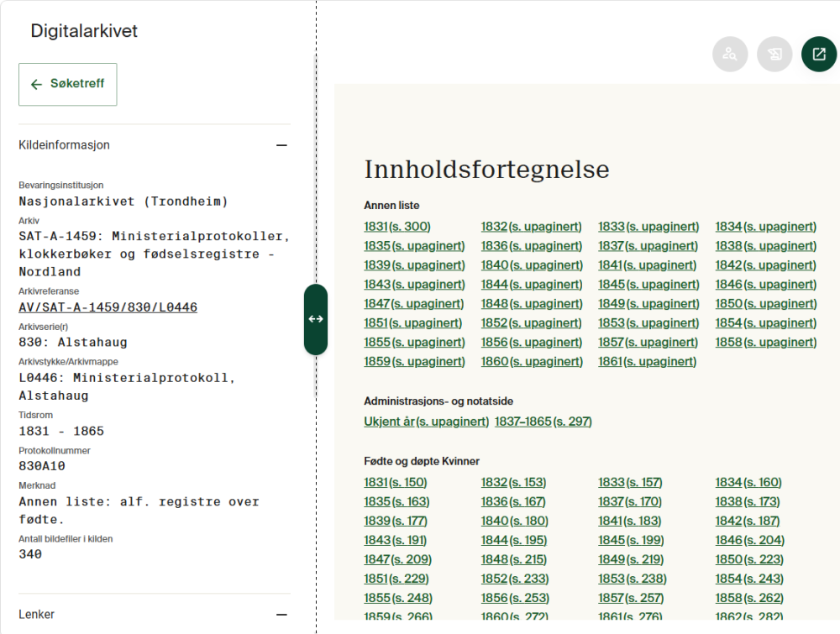Click the back arrow in Søketreff button
Screen dimensions: 840x634
(36, 84)
